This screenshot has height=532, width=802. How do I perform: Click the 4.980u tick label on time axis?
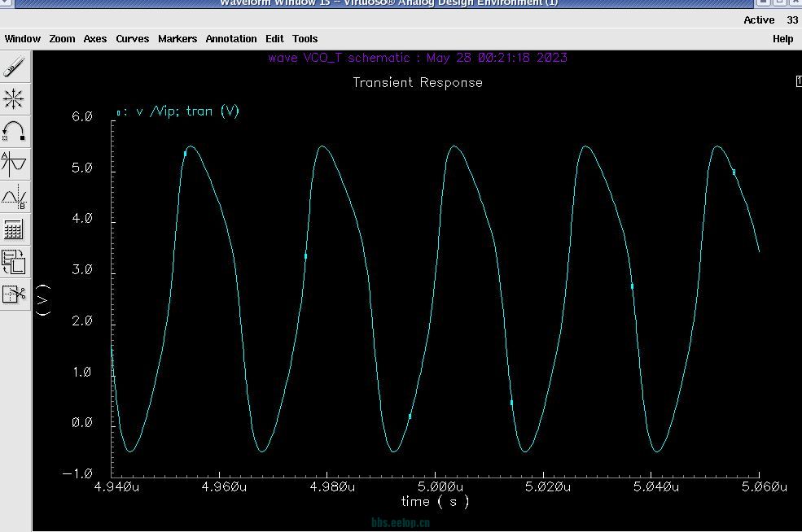pos(332,486)
